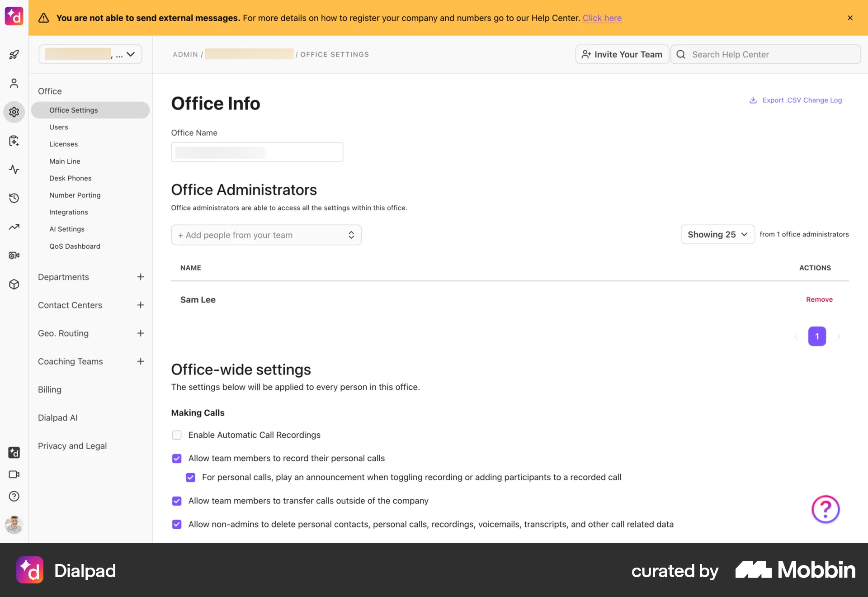Open the meetings camera icon near bottom sidebar

(14, 474)
